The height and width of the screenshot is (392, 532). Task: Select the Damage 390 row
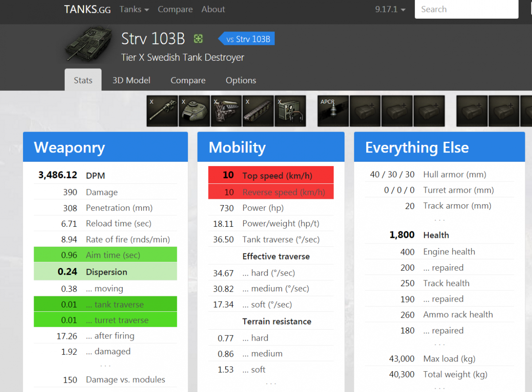point(106,192)
